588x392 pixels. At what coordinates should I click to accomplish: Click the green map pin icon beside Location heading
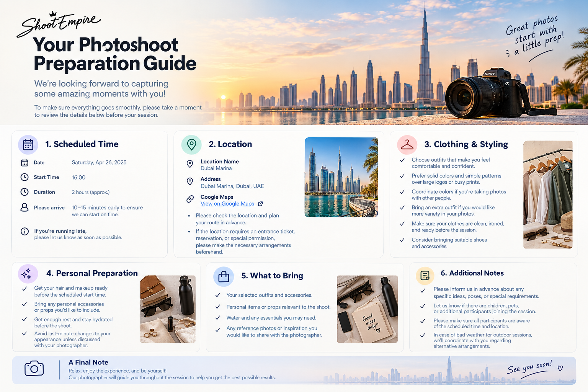tap(191, 145)
